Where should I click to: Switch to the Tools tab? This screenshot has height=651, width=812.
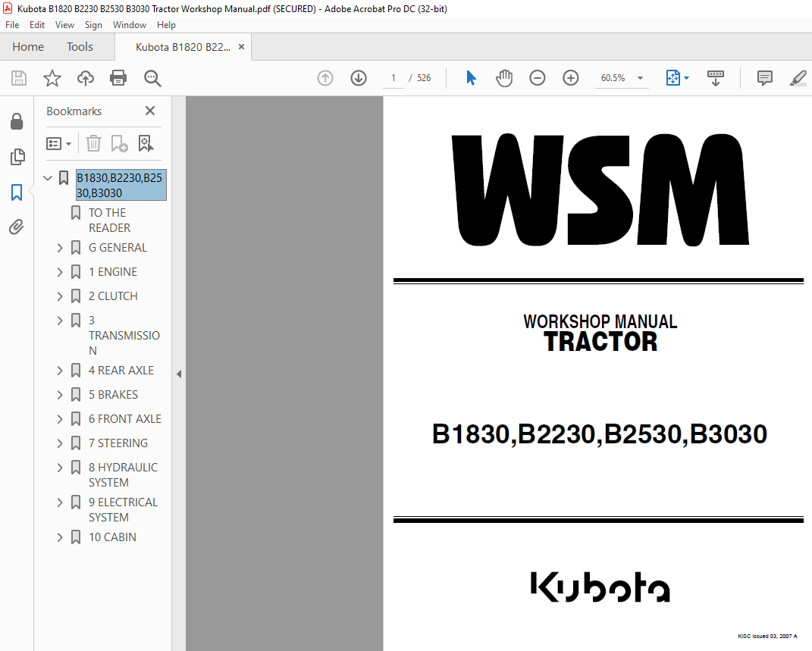tap(80, 46)
